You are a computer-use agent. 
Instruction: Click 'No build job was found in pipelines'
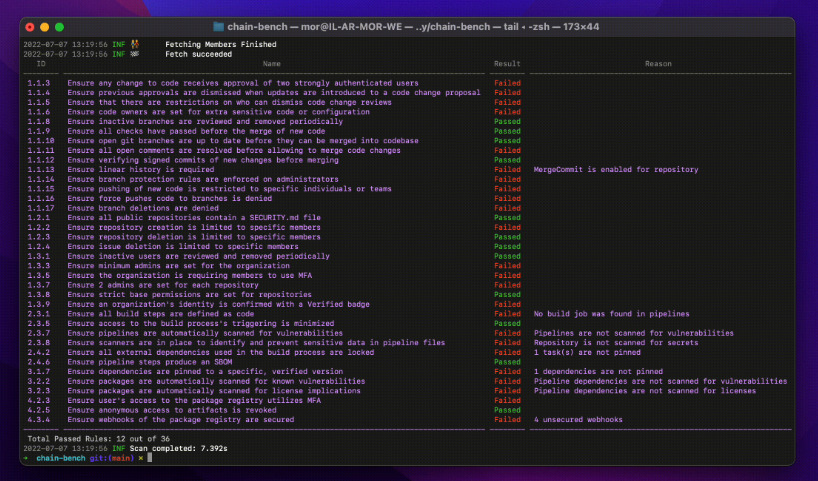coord(611,314)
